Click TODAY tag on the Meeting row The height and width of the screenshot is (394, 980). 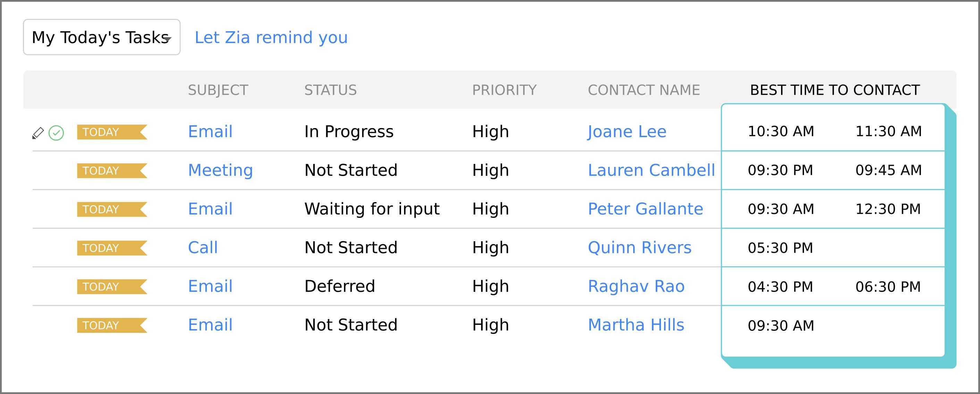point(112,171)
